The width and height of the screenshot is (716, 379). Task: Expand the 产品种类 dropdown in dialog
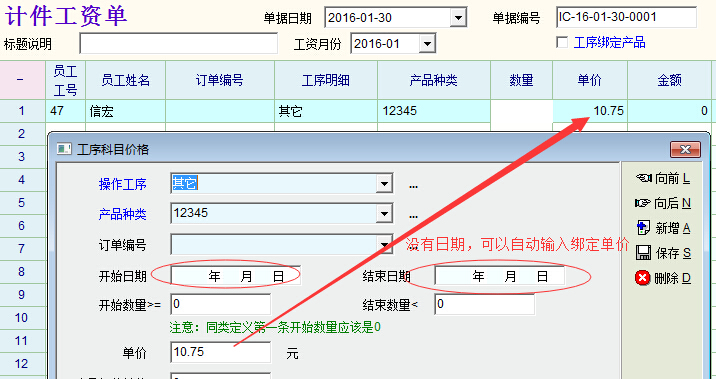click(384, 213)
